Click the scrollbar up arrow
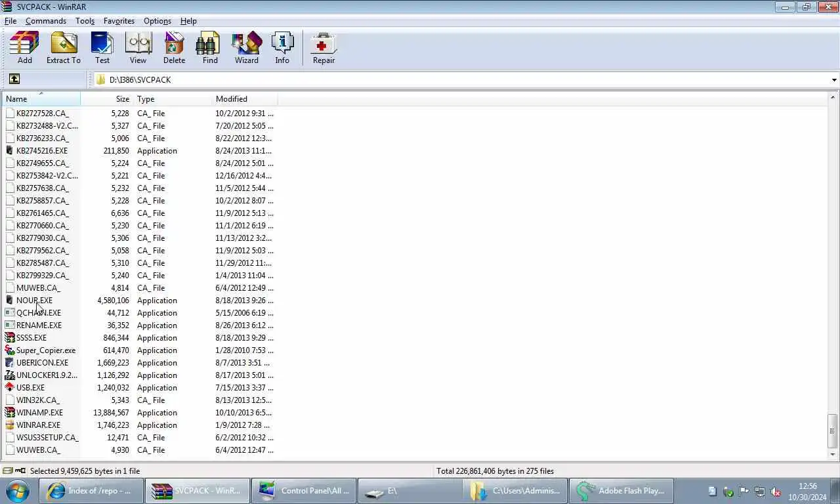The width and height of the screenshot is (840, 504). click(833, 97)
